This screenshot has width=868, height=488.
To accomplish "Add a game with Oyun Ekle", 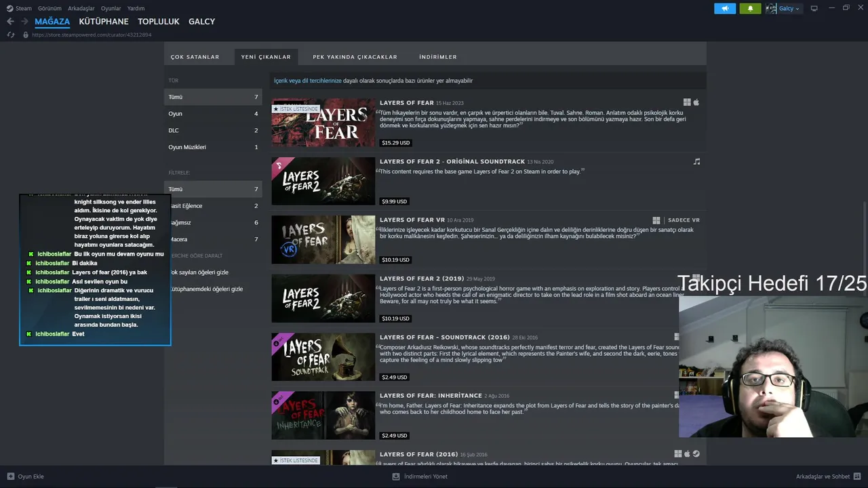I will click(x=25, y=476).
